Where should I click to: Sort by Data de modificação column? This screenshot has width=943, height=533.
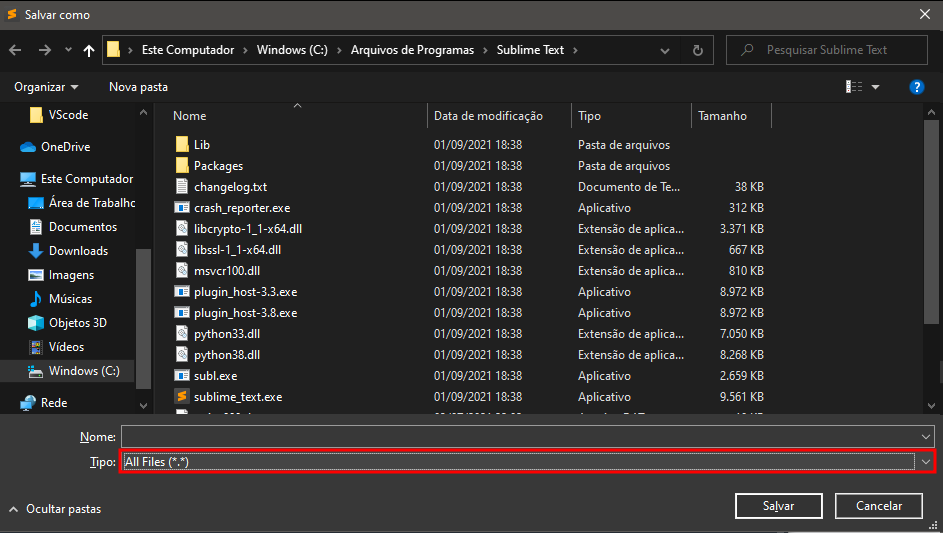[x=488, y=116]
